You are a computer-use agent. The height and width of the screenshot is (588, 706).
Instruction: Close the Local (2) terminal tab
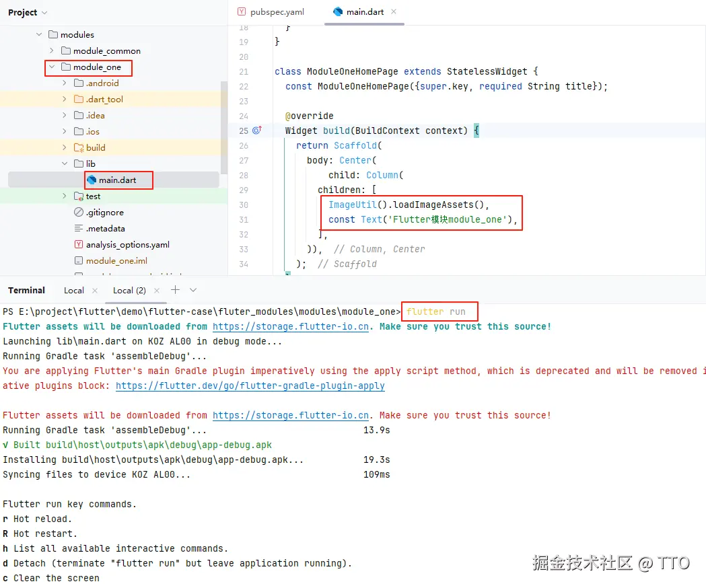tap(157, 291)
